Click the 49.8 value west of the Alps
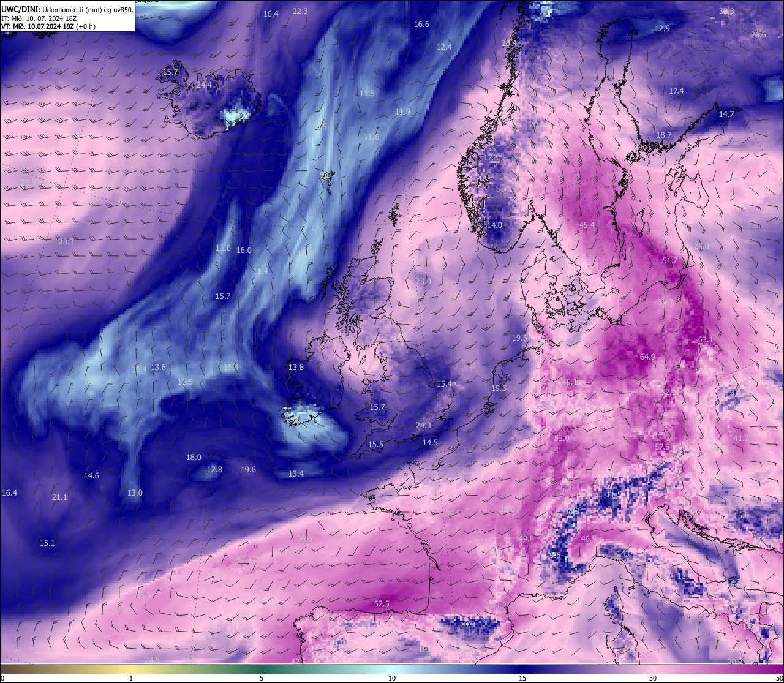The image size is (784, 683). click(x=526, y=538)
